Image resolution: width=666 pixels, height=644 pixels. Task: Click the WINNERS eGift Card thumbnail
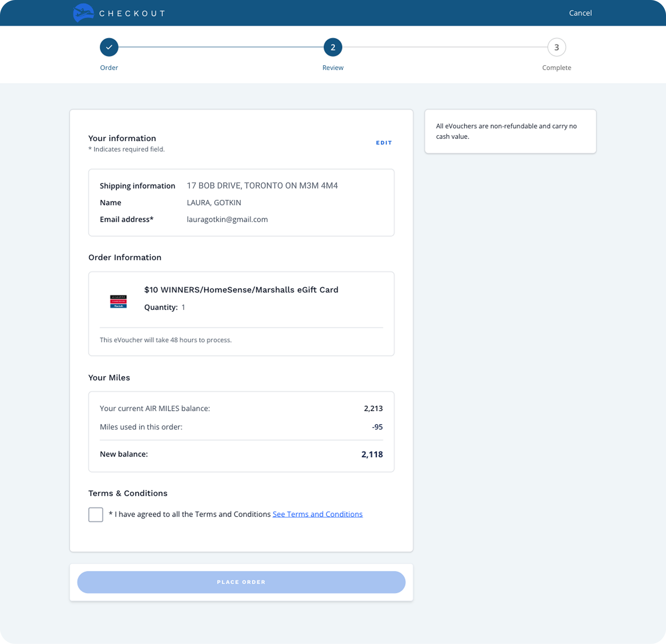118,301
